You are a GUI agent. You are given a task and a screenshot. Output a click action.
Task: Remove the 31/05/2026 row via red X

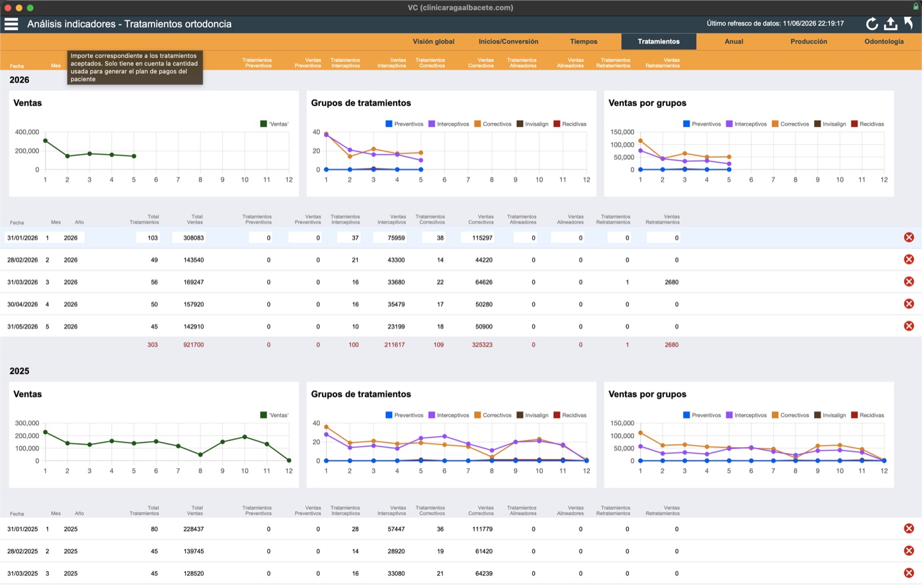point(909,326)
